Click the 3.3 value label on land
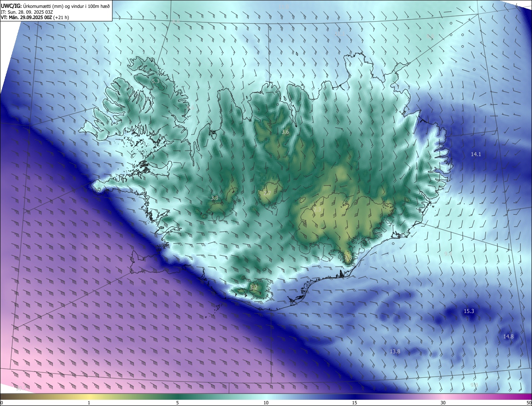Image resolution: width=532 pixels, height=406 pixels. [214, 198]
